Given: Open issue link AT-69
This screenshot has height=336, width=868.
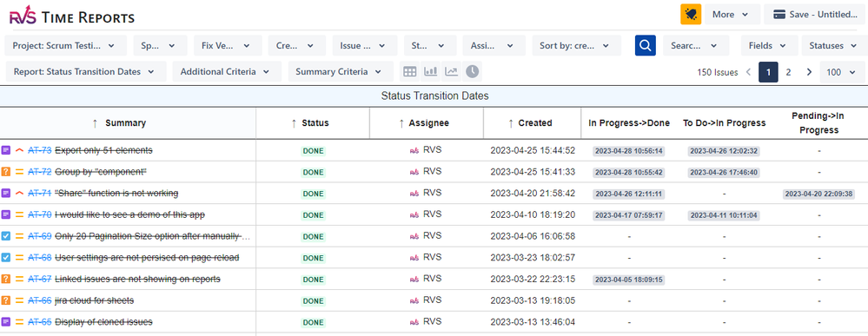Looking at the screenshot, I should pyautogui.click(x=39, y=236).
